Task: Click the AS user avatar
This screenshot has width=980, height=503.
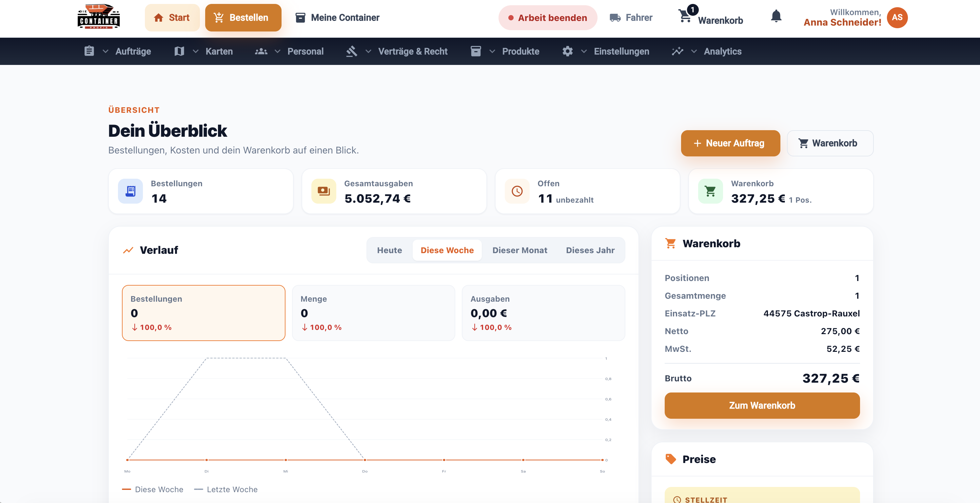Action: tap(897, 17)
